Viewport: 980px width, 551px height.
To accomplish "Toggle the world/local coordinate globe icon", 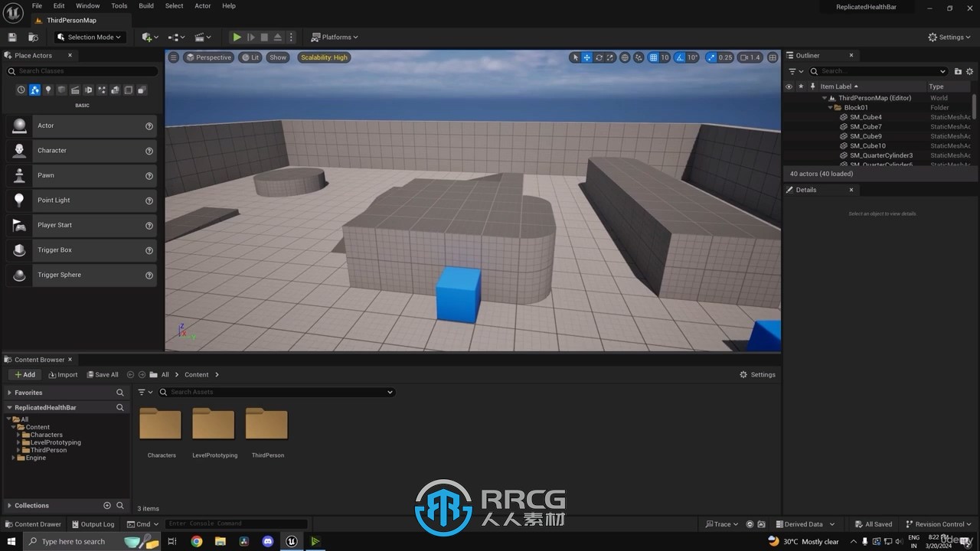I will click(625, 57).
